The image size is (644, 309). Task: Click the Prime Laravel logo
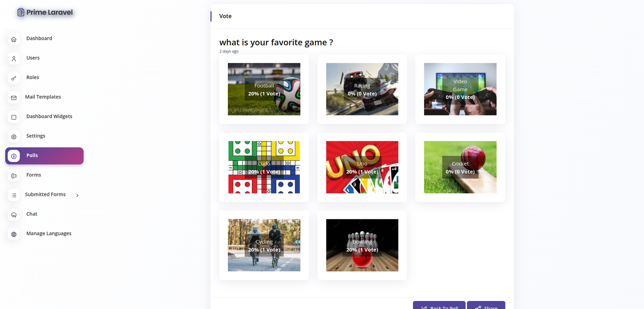(x=45, y=12)
